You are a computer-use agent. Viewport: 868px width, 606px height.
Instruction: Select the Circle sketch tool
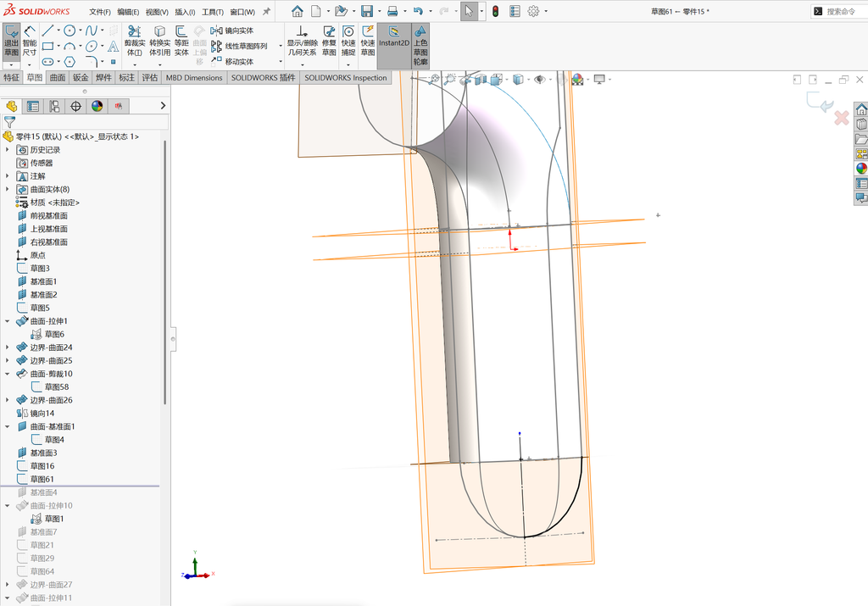[70, 31]
